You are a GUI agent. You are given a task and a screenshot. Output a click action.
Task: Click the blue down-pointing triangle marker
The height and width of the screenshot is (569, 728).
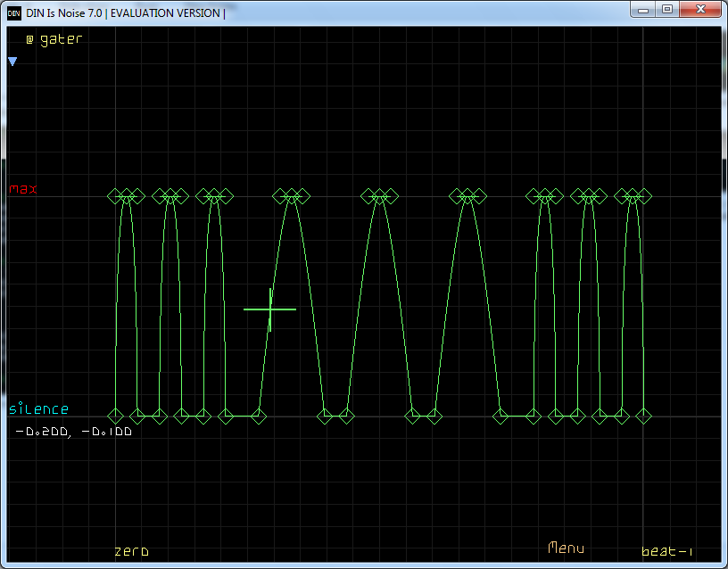(12, 62)
